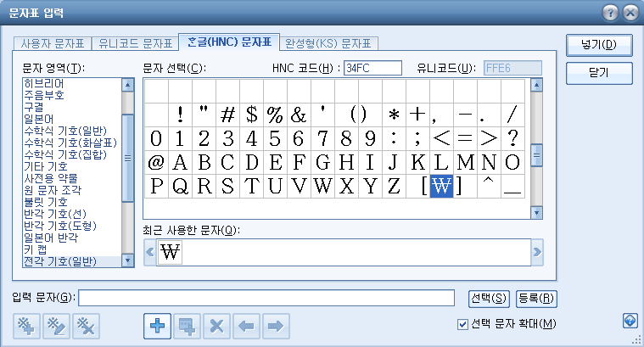This screenshot has height=347, width=644.
Task: Switch to 사용자 문자표 tab
Action: tap(52, 43)
